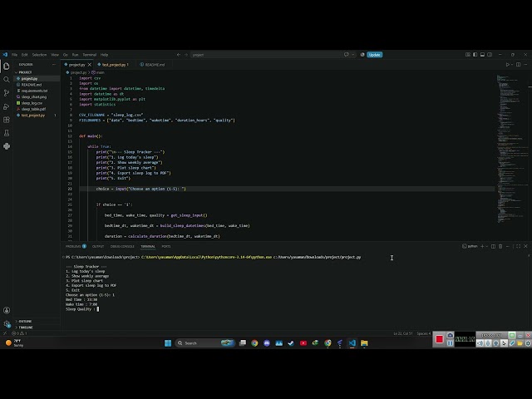Viewport: 532px width, 399px height.
Task: Open Chrome from the Windows taskbar
Action: pos(254,343)
